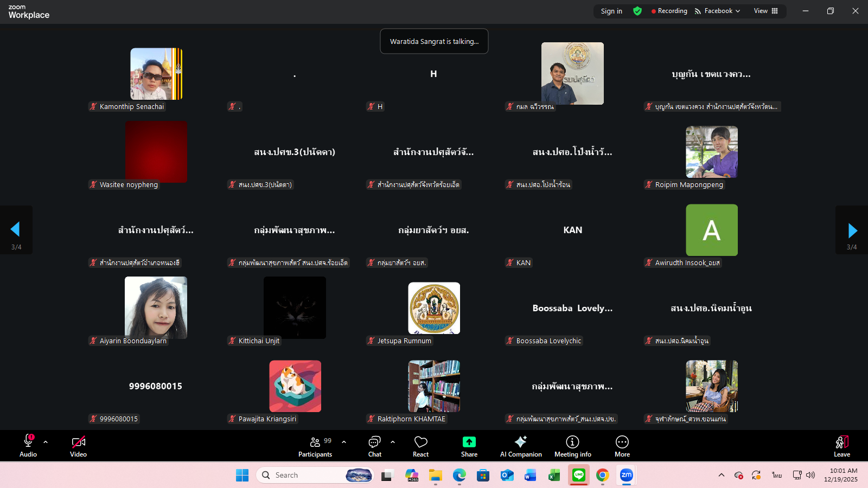This screenshot has width=868, height=488.
Task: Unmute the microphone Audio button
Action: (28, 446)
